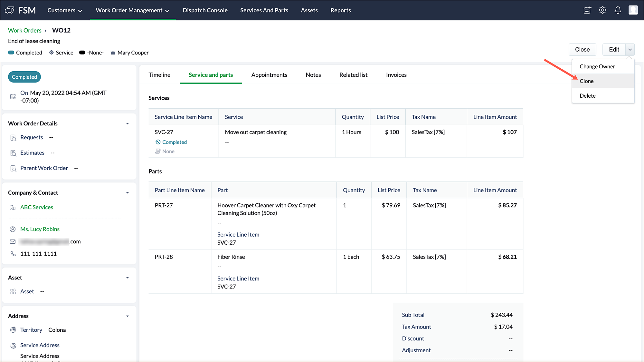Click the quick create icon in header
The image size is (644, 362).
(x=587, y=10)
